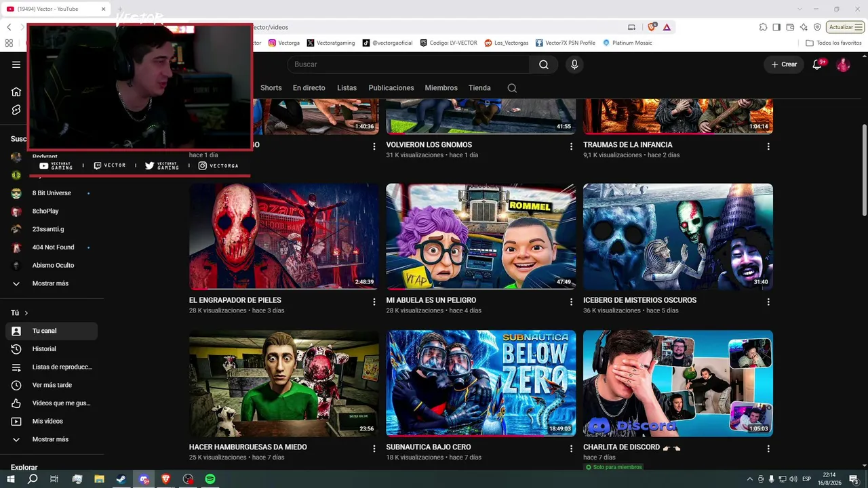Play the Subnautica Below Zero thumbnail
The width and height of the screenshot is (868, 488).
(x=481, y=383)
